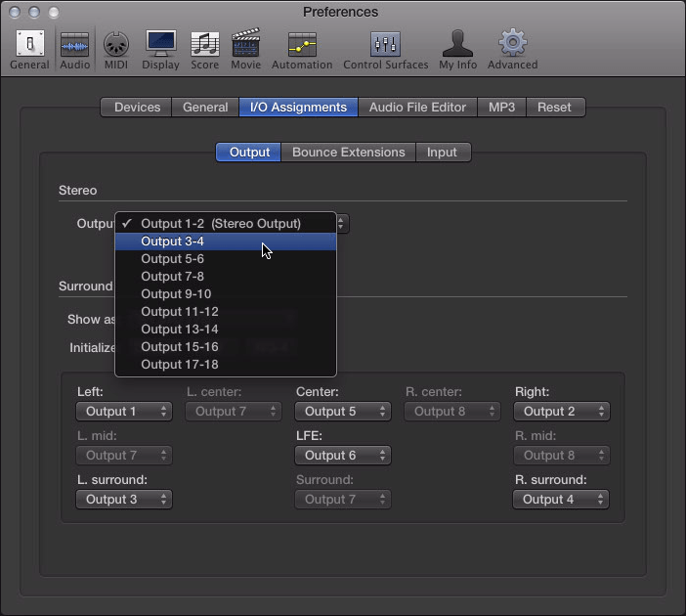Open the L. center Output 7 dropdown
Screen dimensions: 686x616
[234, 411]
